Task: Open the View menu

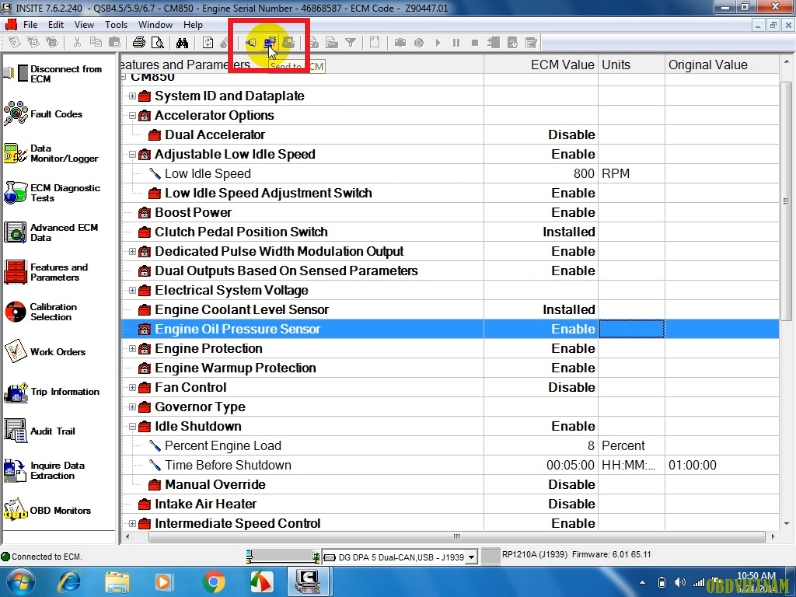Action: point(84,24)
